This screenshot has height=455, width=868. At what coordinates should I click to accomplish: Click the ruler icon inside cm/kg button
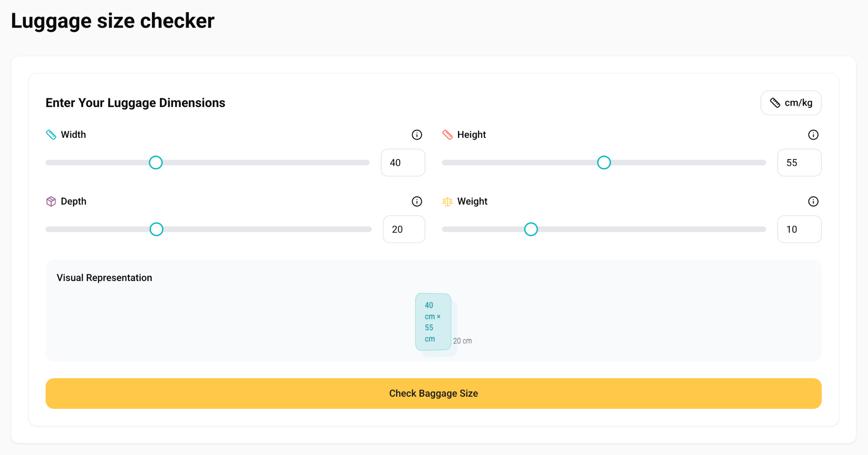(775, 103)
